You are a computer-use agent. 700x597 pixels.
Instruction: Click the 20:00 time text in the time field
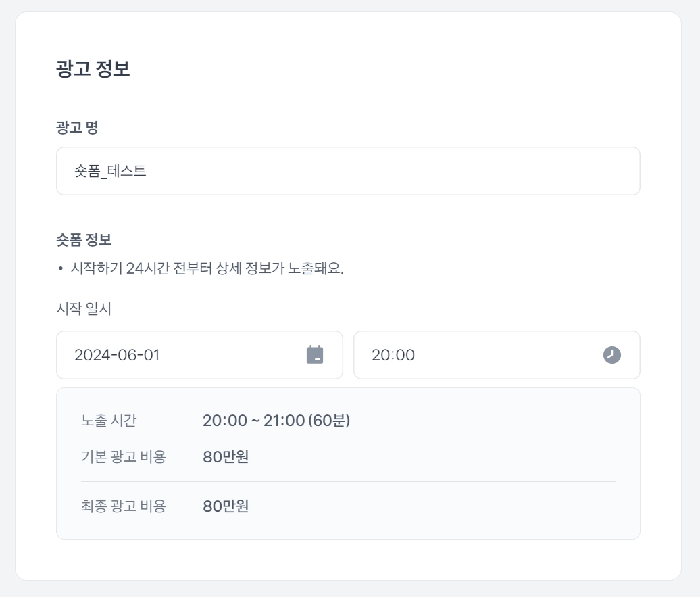coord(393,355)
